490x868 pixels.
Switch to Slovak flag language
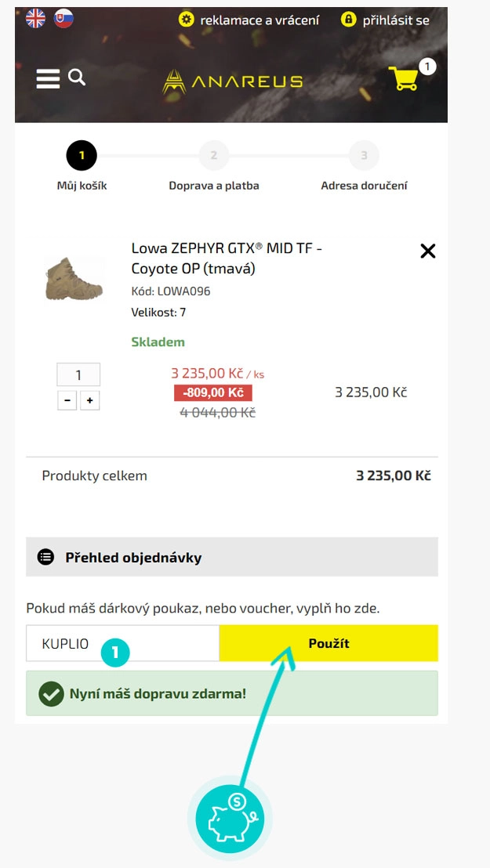64,19
